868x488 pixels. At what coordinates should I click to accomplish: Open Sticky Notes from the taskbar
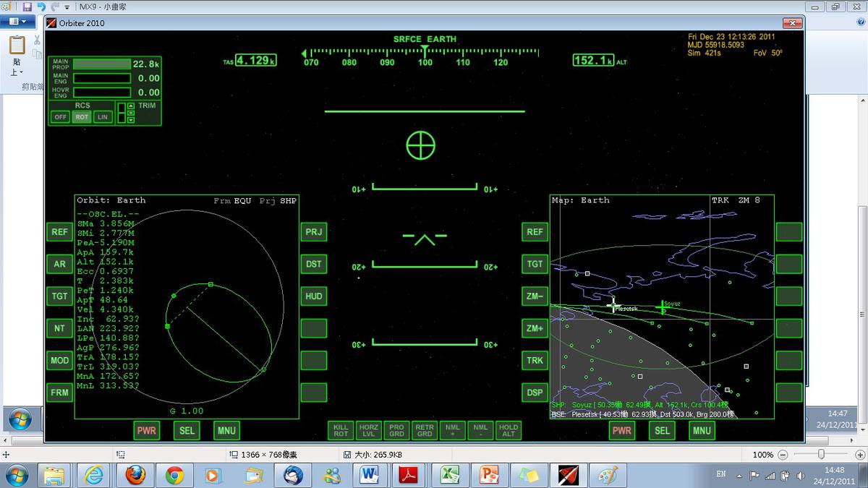point(528,475)
